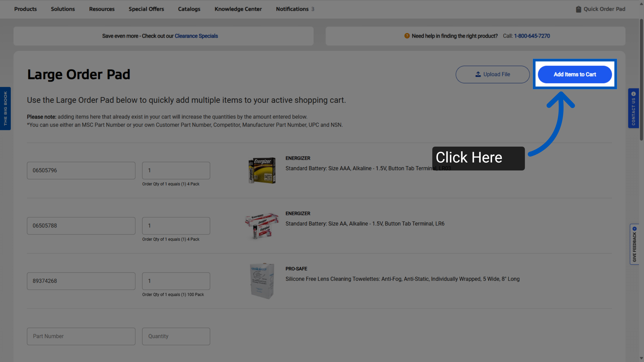Call the 1-800-645-7270 phone link
The height and width of the screenshot is (362, 644).
pyautogui.click(x=532, y=36)
